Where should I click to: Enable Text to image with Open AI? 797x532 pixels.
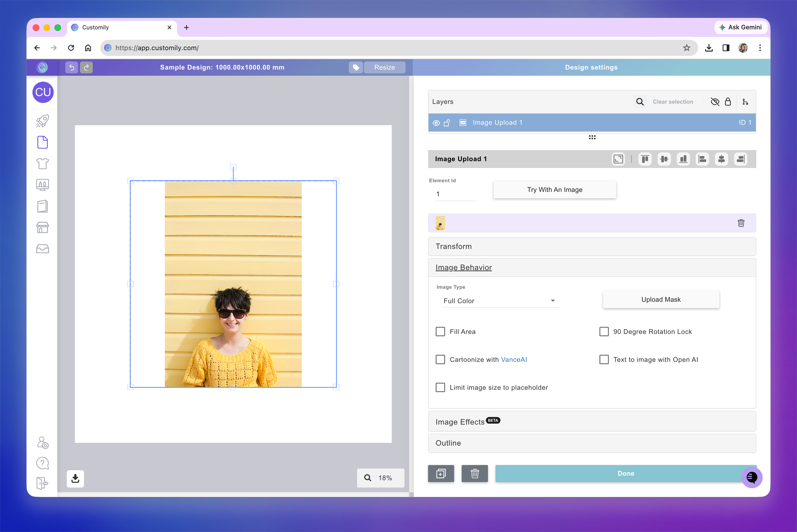[x=604, y=359]
